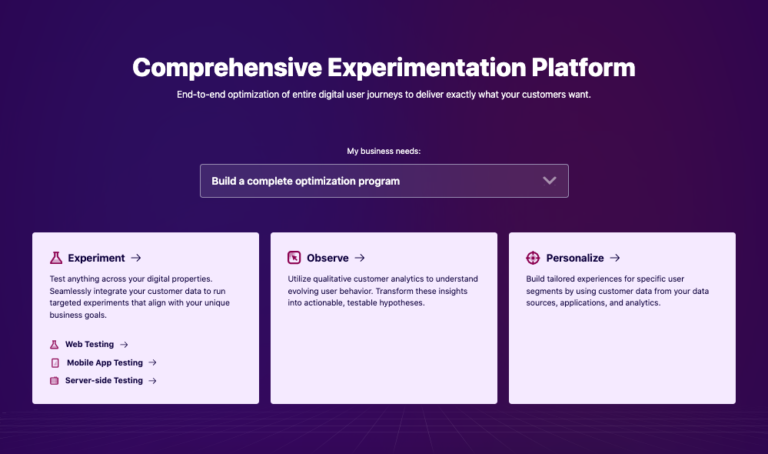This screenshot has width=768, height=454.
Task: Go to Web Testing link
Action: [89, 345]
